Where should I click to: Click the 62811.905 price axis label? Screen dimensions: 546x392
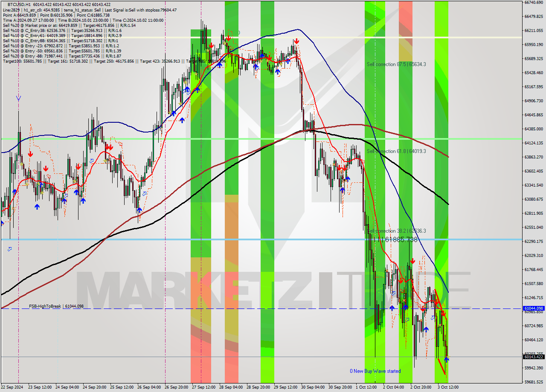point(534,213)
